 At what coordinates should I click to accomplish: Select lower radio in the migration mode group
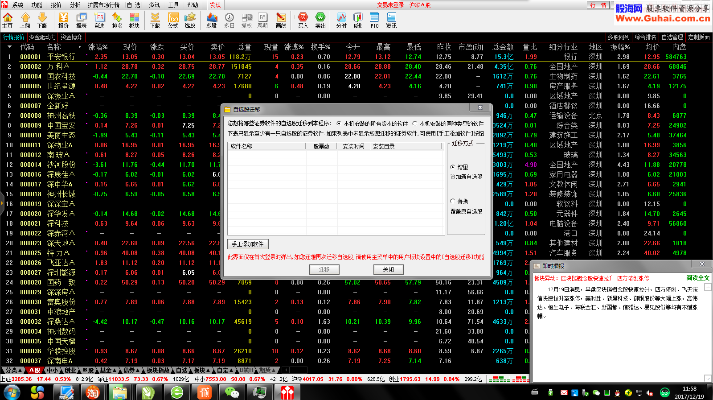click(453, 201)
